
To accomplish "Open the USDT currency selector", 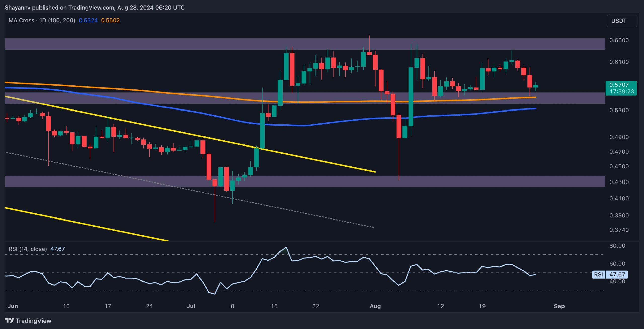I will pos(622,21).
